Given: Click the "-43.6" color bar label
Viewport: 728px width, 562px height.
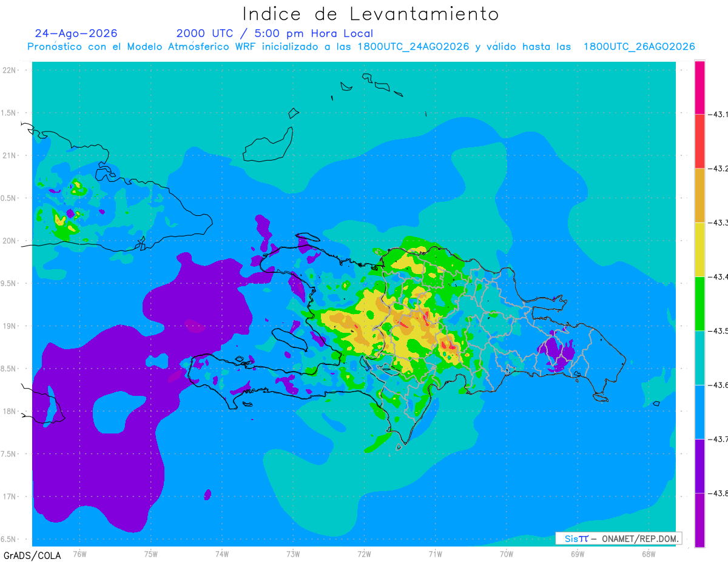Looking at the screenshot, I should (x=718, y=385).
